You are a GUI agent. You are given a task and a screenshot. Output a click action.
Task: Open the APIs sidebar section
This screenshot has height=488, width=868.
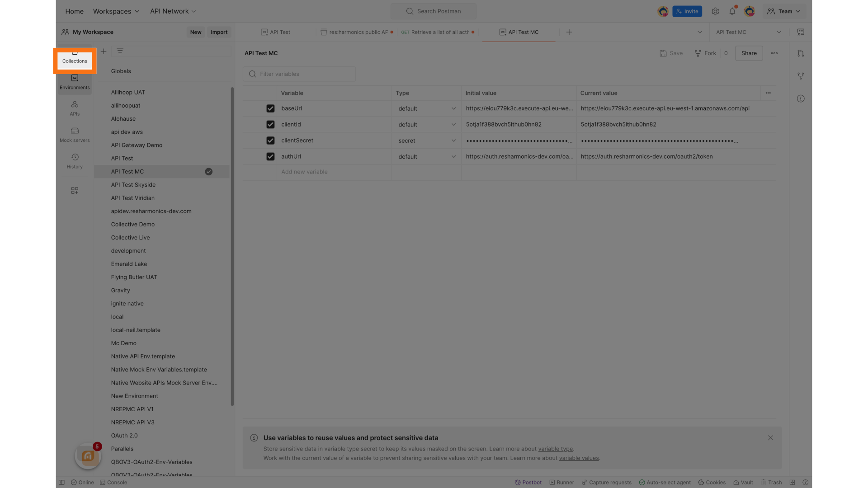[75, 108]
